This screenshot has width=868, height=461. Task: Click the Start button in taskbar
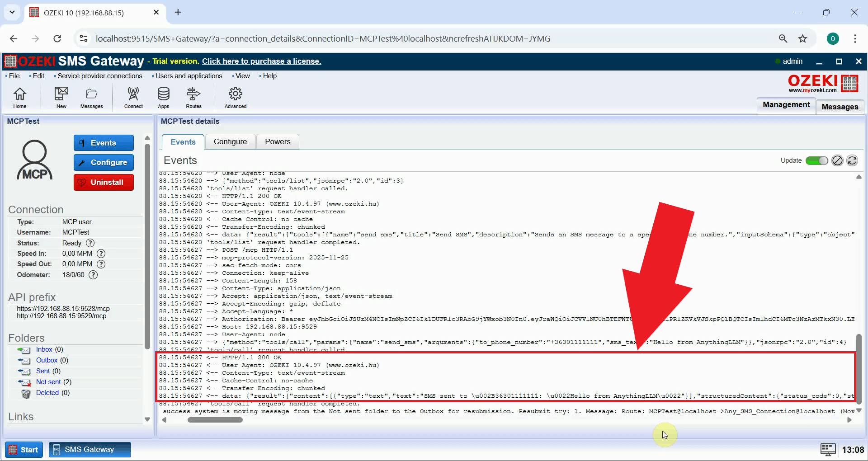click(x=24, y=450)
